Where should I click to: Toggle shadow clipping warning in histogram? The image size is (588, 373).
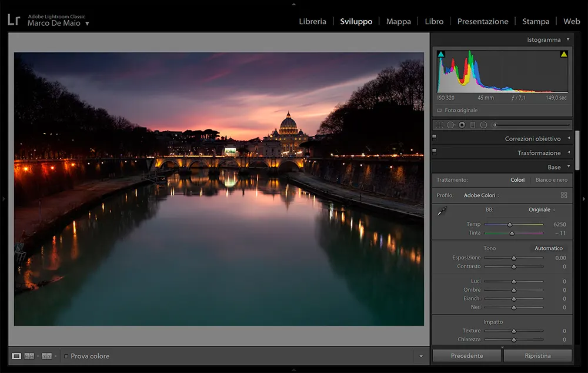coord(441,53)
